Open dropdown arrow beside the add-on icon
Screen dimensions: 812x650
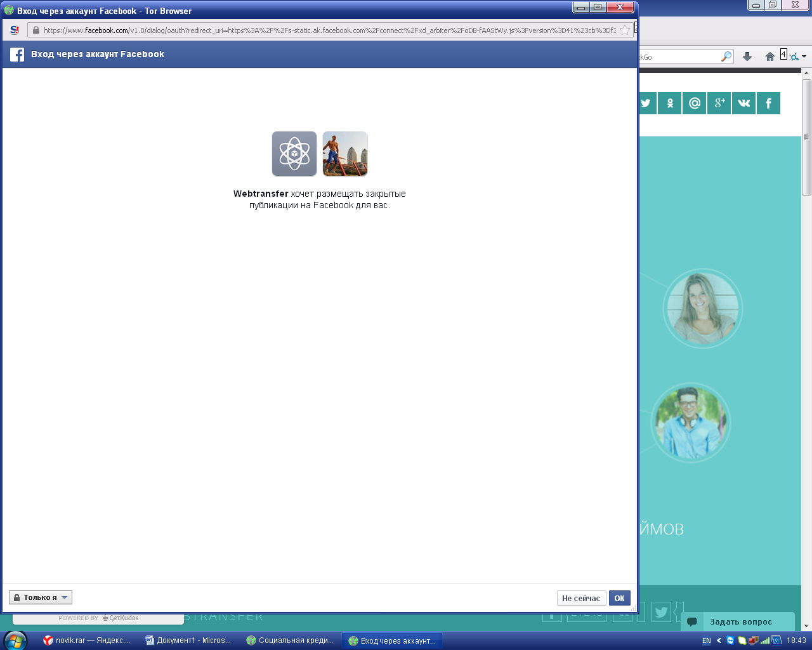[804, 56]
